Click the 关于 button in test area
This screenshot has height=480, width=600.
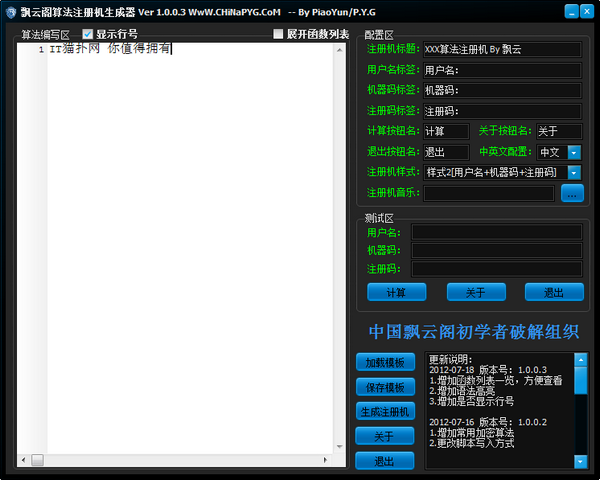click(476, 292)
